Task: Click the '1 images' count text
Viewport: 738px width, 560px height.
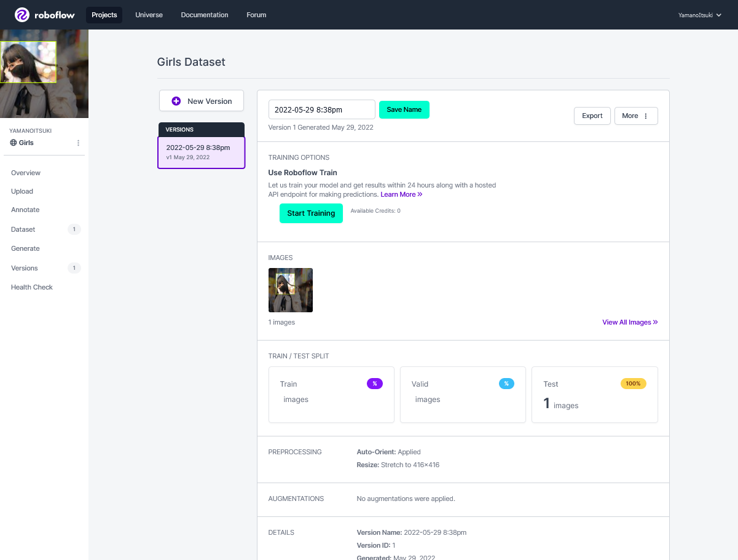Action: 281,322
